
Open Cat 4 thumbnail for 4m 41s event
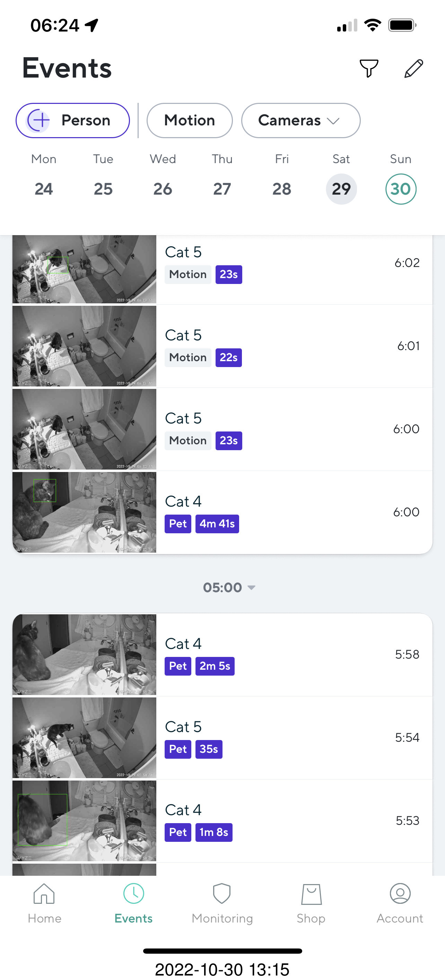tap(85, 512)
